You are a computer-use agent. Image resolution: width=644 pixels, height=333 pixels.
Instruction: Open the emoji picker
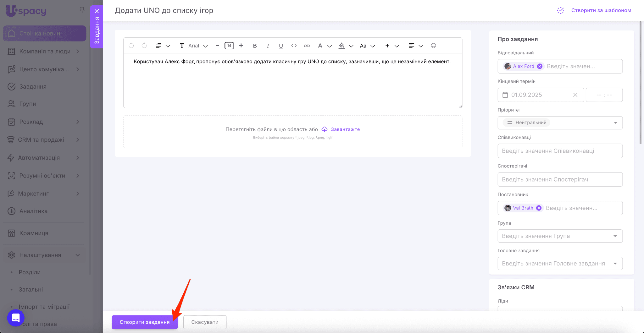coord(433,46)
